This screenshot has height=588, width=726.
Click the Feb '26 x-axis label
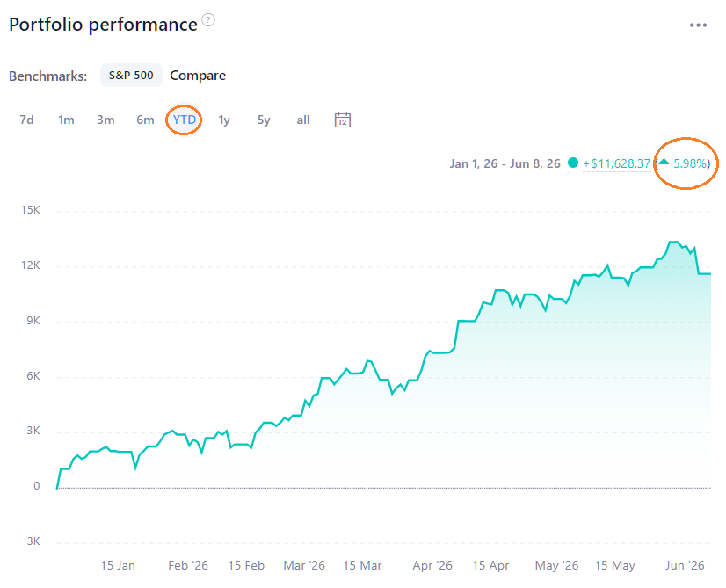click(x=188, y=565)
